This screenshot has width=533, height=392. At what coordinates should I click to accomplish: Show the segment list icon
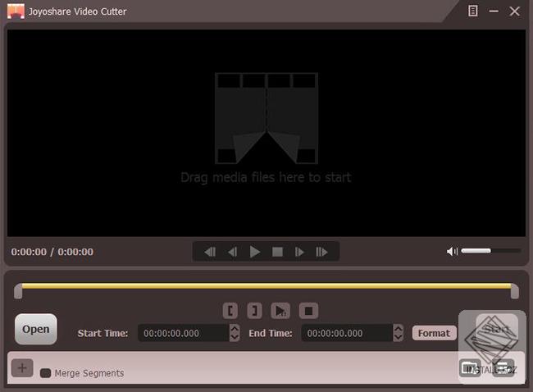pyautogui.click(x=503, y=368)
